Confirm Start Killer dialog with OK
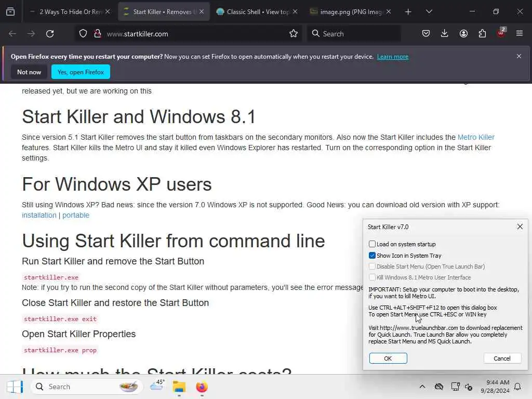The image size is (532, 399). point(388,358)
